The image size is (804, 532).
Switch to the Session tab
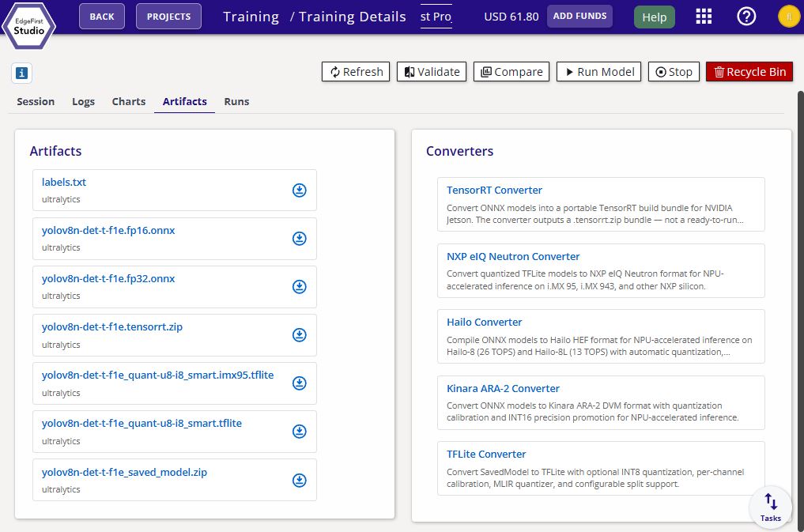[36, 101]
